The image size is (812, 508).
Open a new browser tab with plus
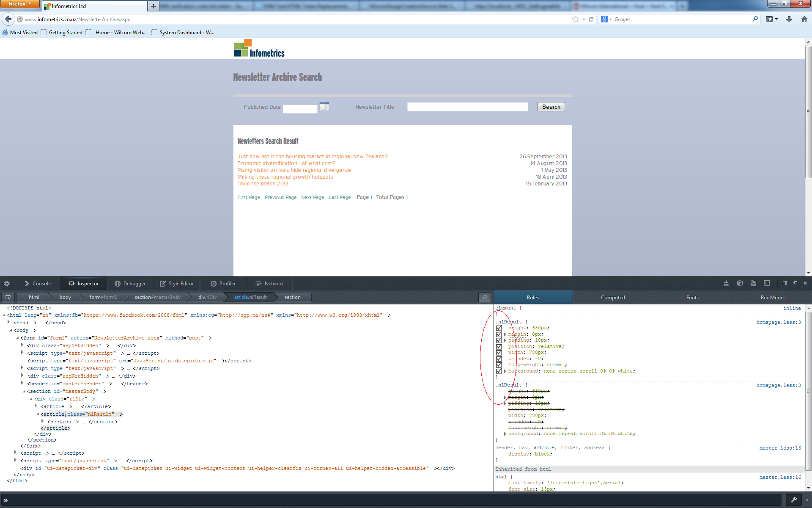coord(154,6)
